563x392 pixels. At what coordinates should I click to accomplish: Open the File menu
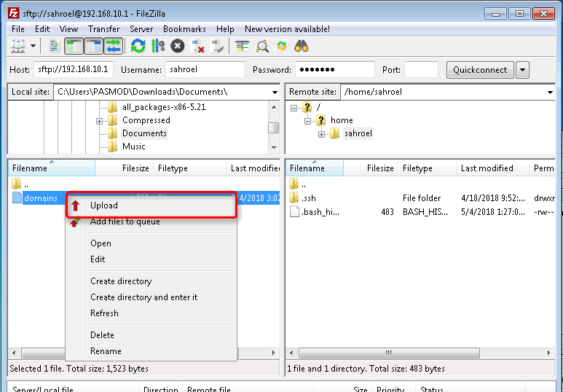(18, 29)
